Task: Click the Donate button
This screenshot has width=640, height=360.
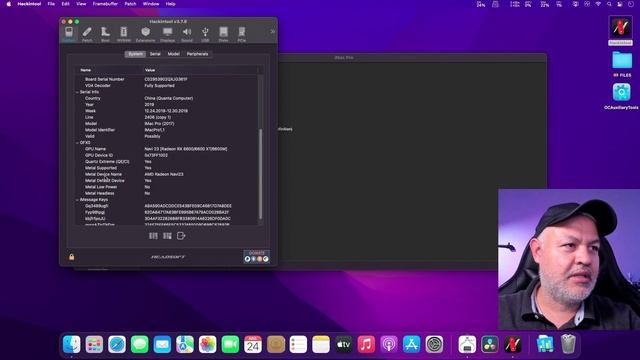Action: (x=257, y=256)
